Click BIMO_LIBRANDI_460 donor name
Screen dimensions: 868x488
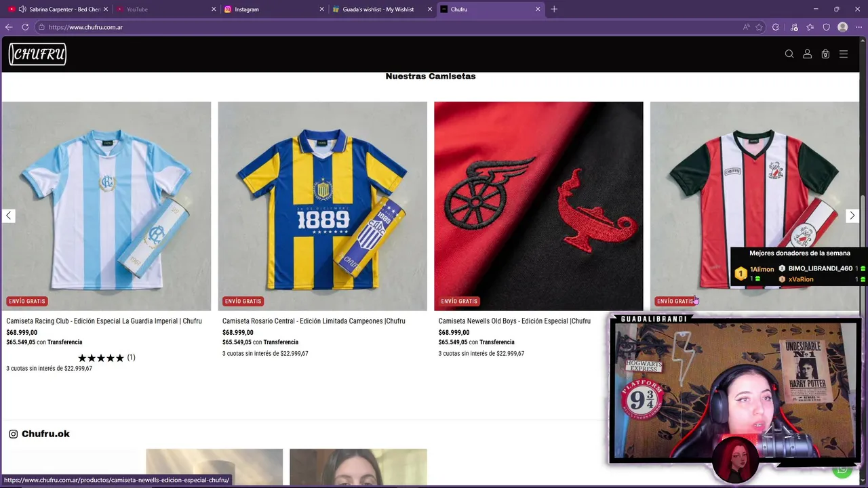[x=821, y=268]
